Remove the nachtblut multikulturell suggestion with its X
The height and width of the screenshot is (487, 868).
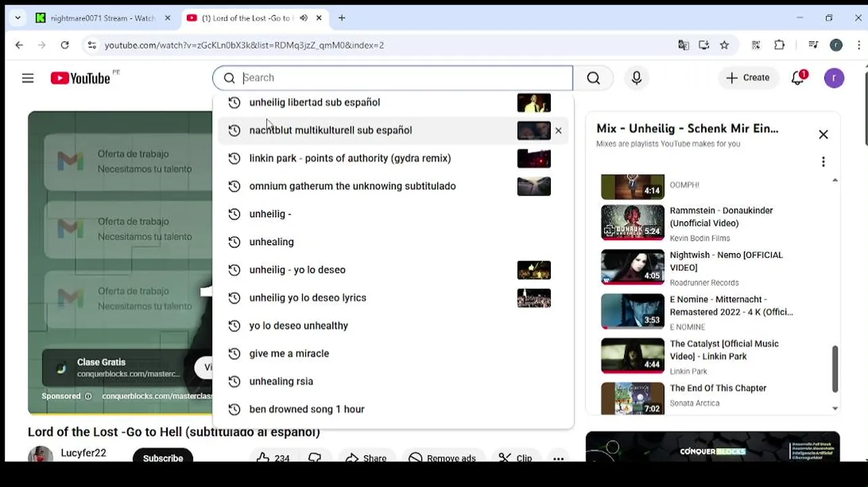point(558,131)
